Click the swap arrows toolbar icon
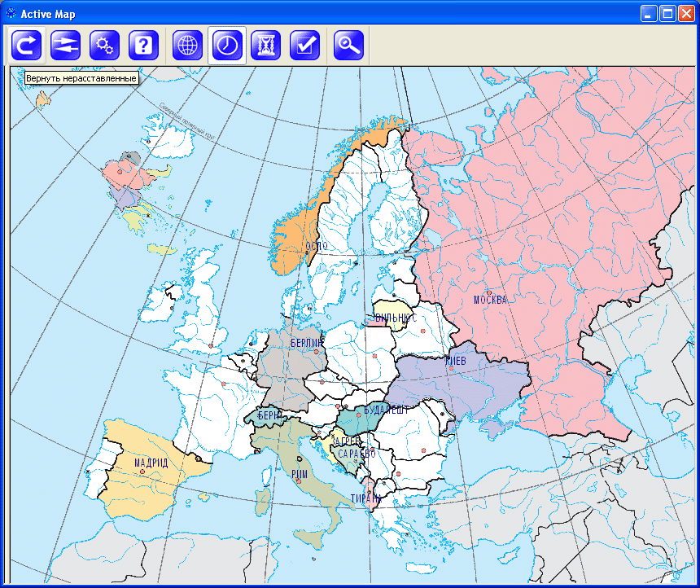The image size is (700, 588). pyautogui.click(x=65, y=45)
